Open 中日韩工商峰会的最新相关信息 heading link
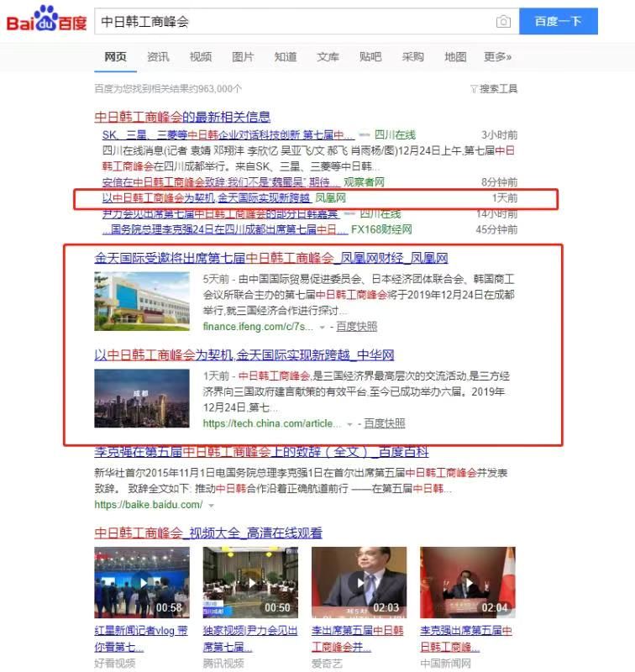The image size is (635, 672). click(x=182, y=117)
